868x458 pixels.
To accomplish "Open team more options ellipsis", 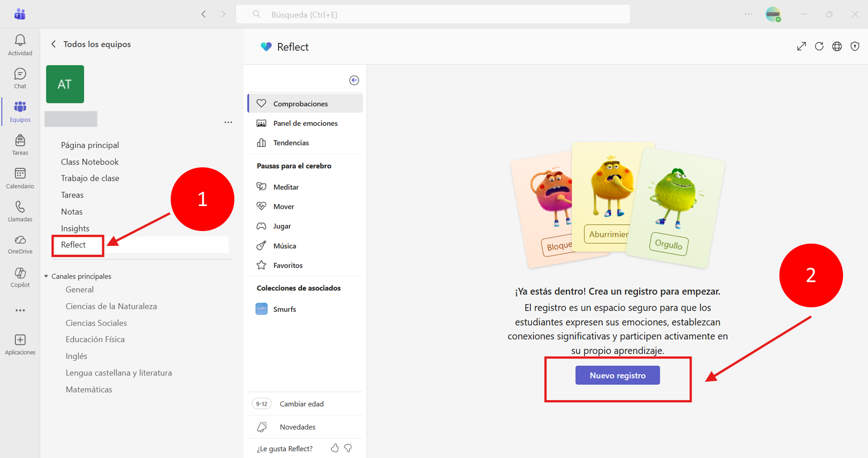I will click(x=228, y=122).
